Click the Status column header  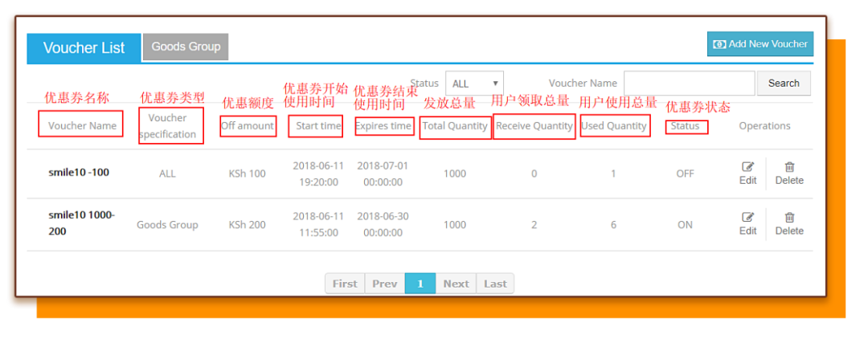click(685, 125)
